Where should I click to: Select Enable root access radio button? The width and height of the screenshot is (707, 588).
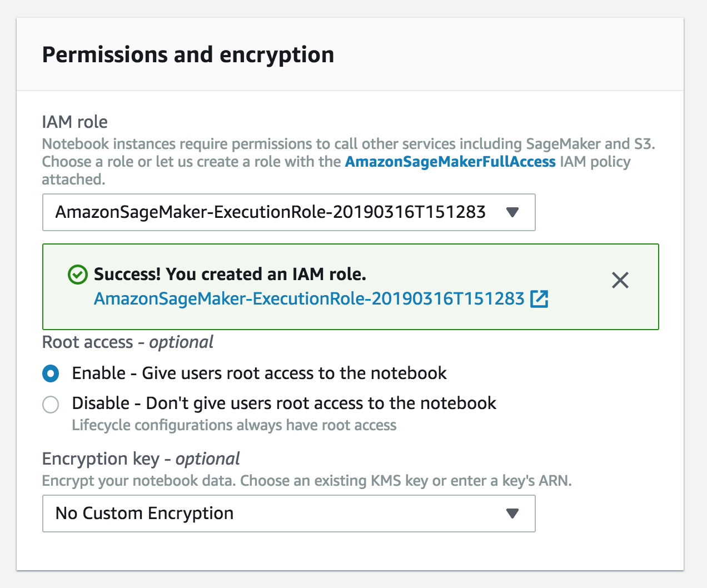pos(51,374)
